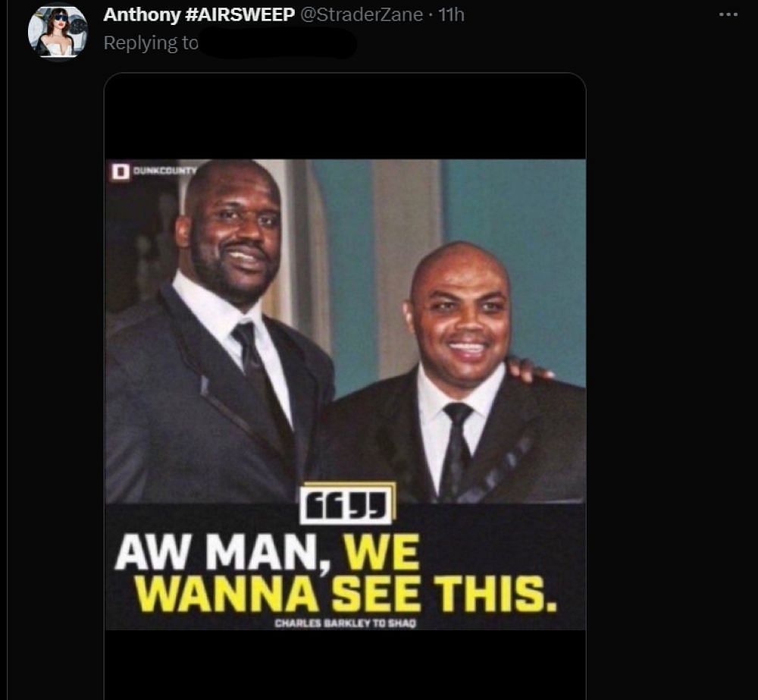
Task: Click the DunkCounty D logo square
Action: point(121,171)
